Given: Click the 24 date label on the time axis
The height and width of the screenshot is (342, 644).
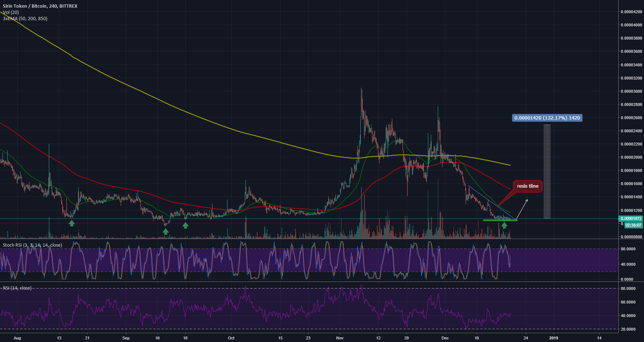Looking at the screenshot, I should 526,338.
